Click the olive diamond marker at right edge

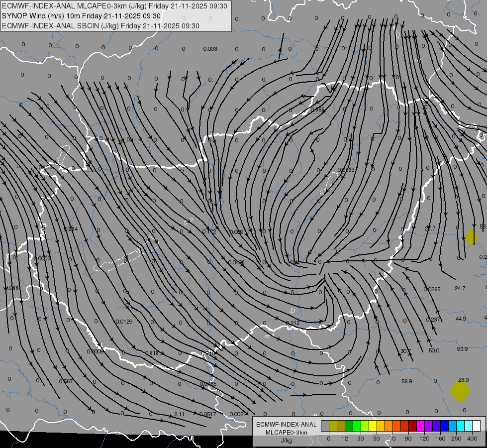tap(472, 238)
